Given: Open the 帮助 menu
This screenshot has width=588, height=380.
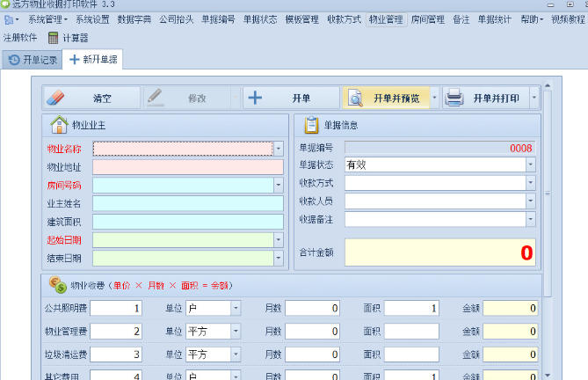Looking at the screenshot, I should [532, 19].
